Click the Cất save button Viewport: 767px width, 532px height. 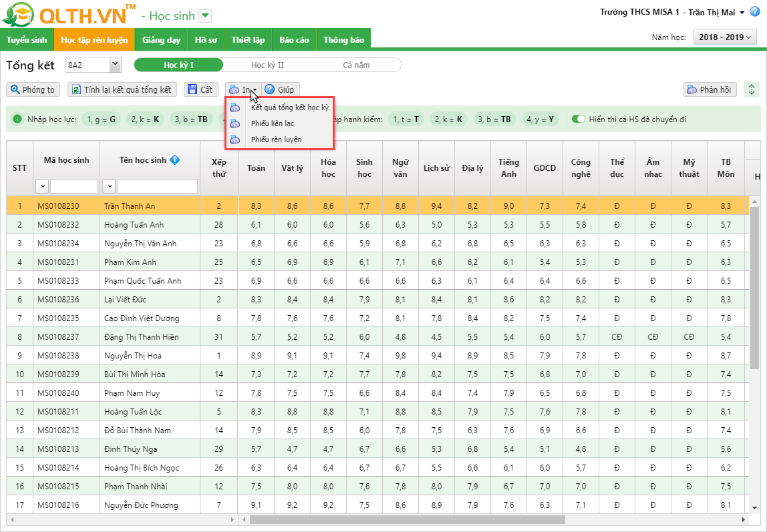pos(200,89)
